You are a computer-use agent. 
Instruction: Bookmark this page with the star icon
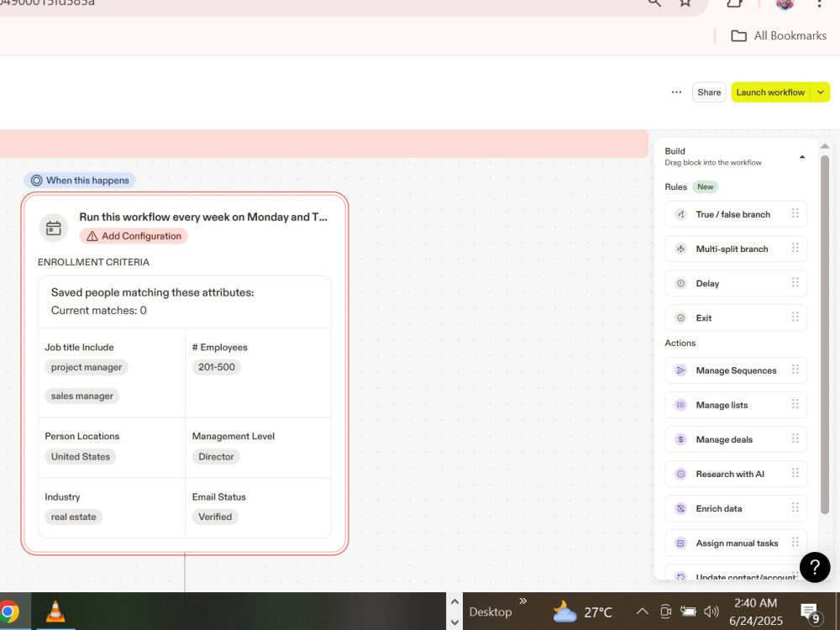click(685, 3)
